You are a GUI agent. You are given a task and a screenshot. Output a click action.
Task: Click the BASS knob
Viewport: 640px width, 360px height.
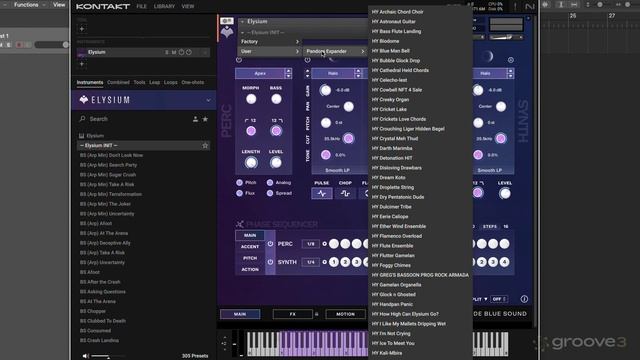click(276, 99)
